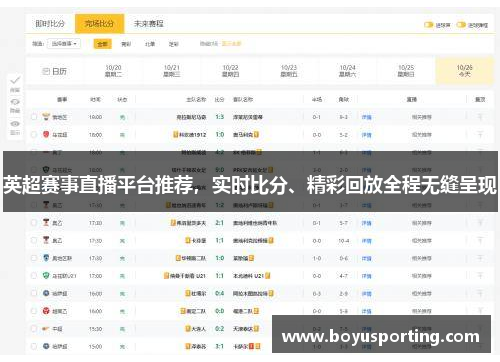Select the 竞彩 filter
Image resolution: width=500 pixels, height=362 pixels.
click(x=126, y=44)
